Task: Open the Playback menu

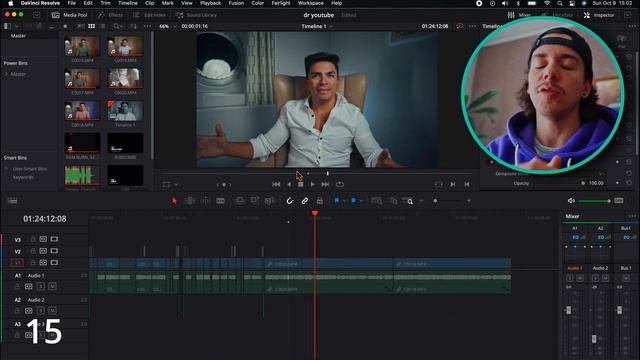Action: pyautogui.click(x=210, y=3)
